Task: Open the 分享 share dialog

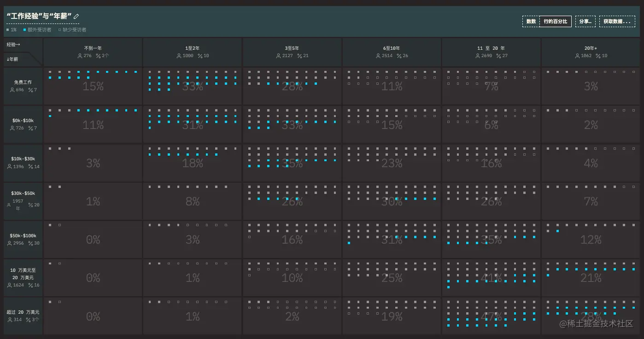Action: point(585,22)
